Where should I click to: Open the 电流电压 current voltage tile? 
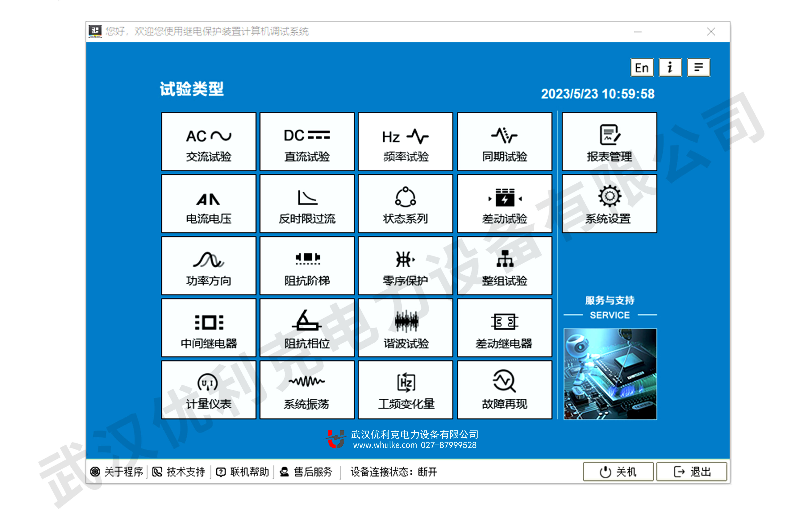click(x=208, y=204)
